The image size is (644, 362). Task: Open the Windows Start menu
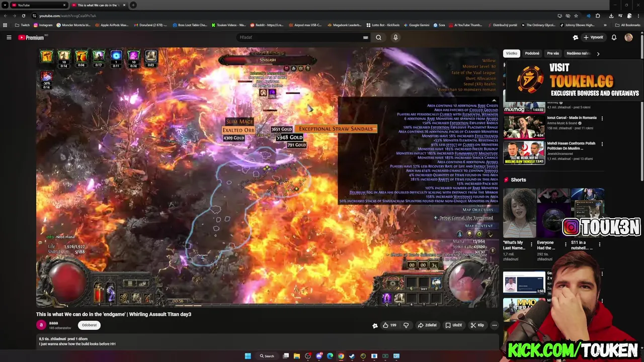[x=248, y=356]
